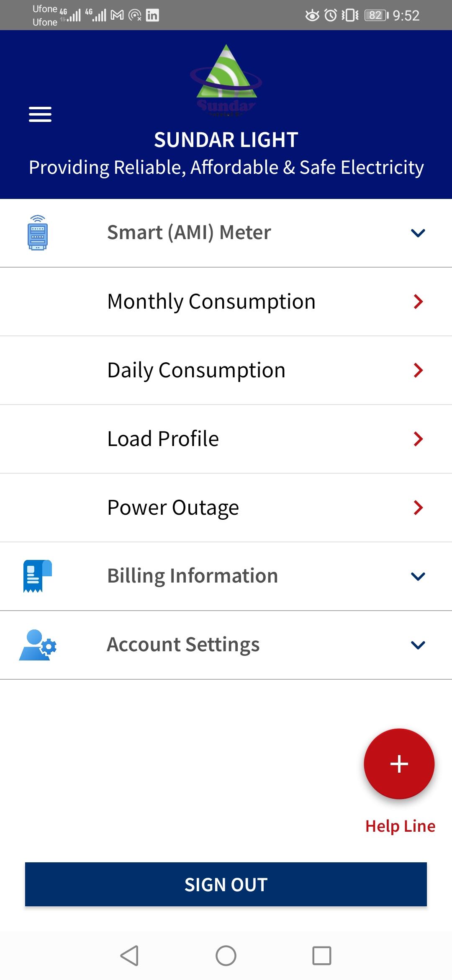452x980 pixels.
Task: Tap the smart meter icon
Action: point(38,232)
